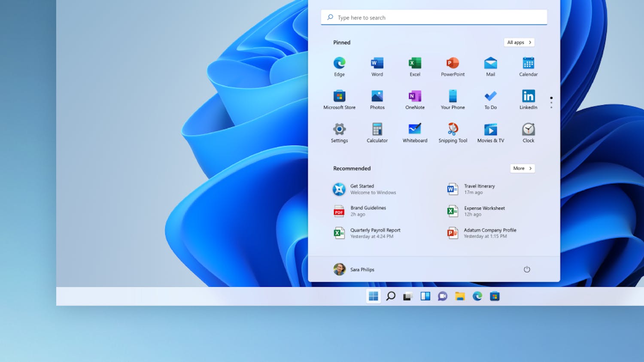Launch the To Do app
Viewport: 644px width, 362px height.
point(490,99)
